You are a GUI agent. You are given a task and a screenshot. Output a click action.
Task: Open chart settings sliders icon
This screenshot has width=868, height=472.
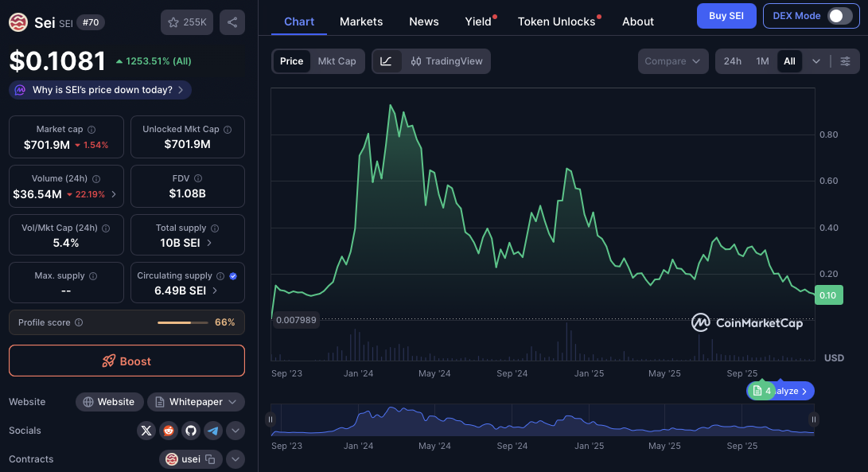[845, 61]
